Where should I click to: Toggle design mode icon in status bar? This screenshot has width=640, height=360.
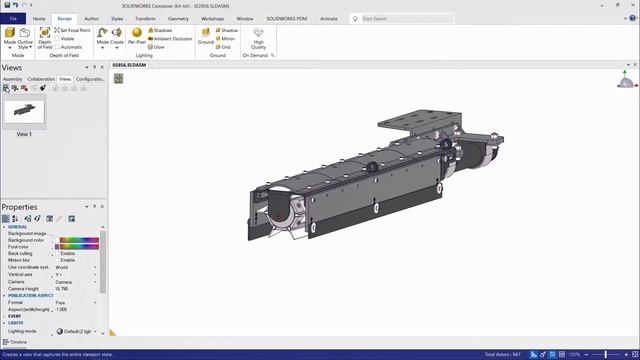click(533, 354)
